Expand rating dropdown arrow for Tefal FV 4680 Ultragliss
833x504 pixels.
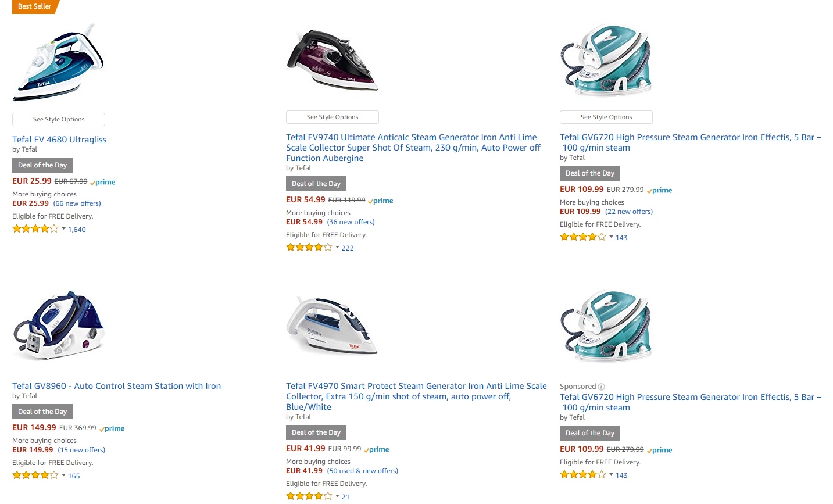click(63, 229)
